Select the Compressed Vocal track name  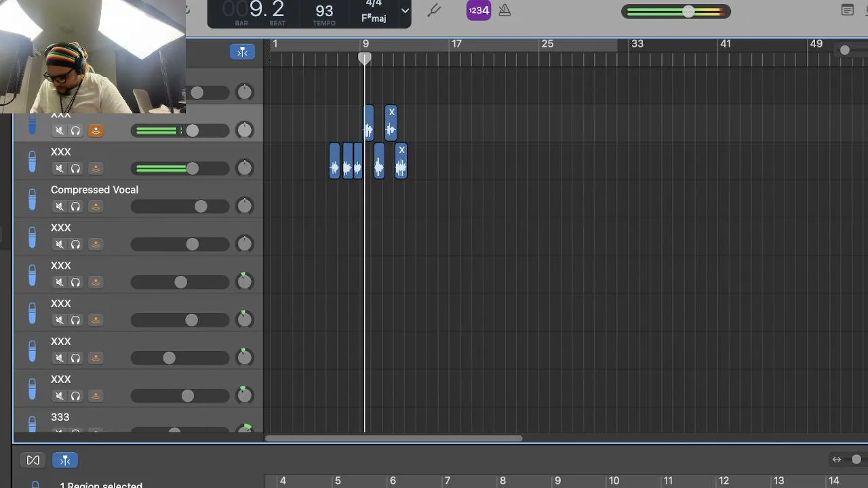(94, 190)
